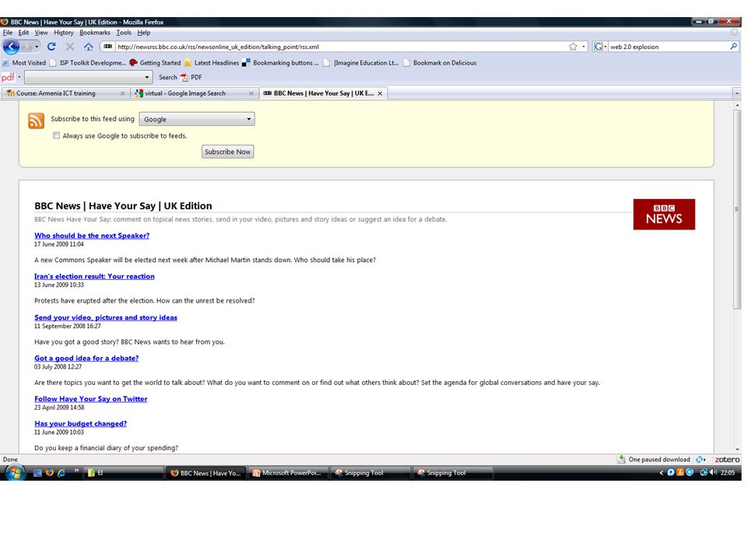Open the Subscribe using Google dropdown
747x560 pixels.
197,119
